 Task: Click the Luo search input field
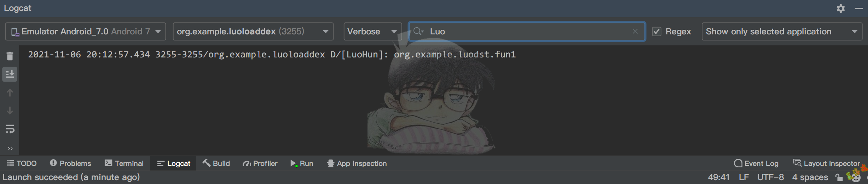527,32
